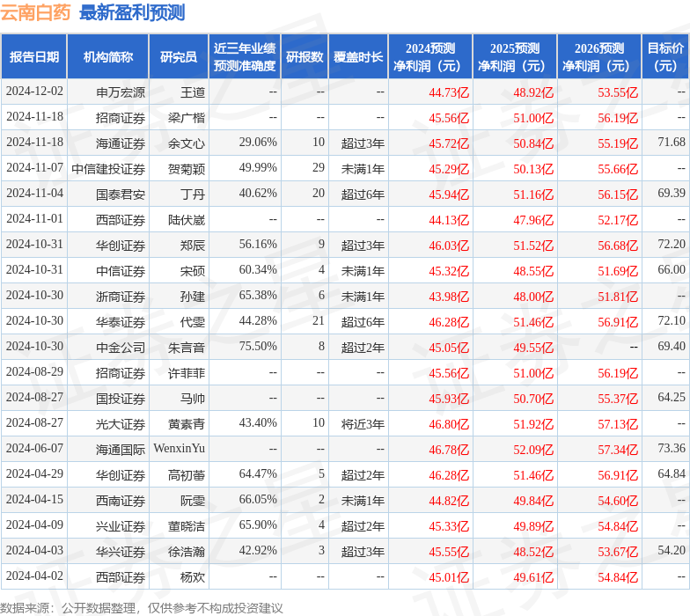The width and height of the screenshot is (690, 616).
Task: Click researcher 朱言音
Action: point(187,348)
